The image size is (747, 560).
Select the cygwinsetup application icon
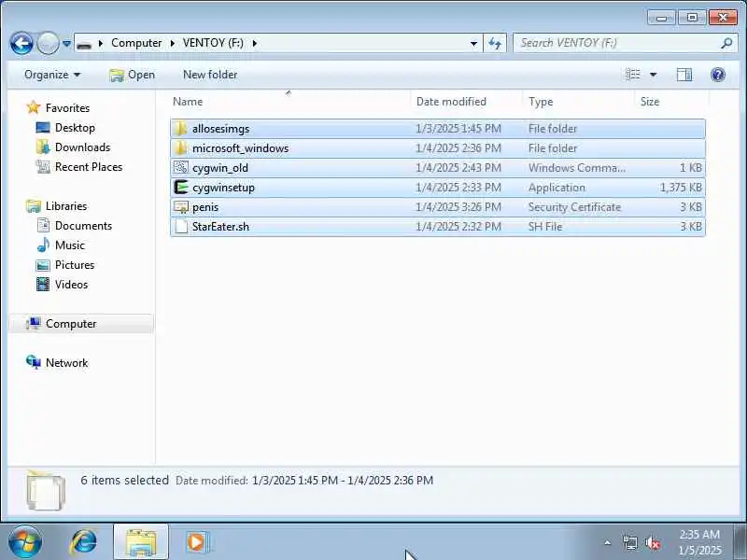(180, 188)
